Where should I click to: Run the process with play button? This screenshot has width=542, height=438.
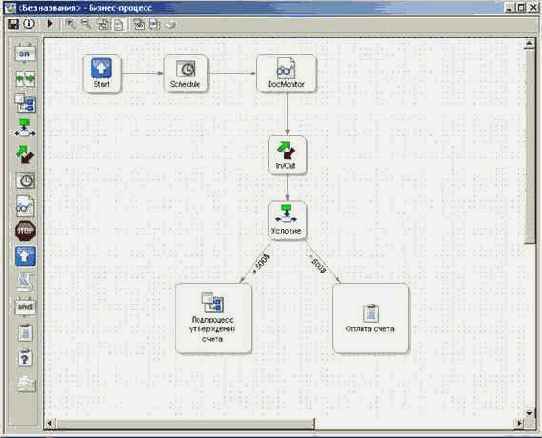50,24
